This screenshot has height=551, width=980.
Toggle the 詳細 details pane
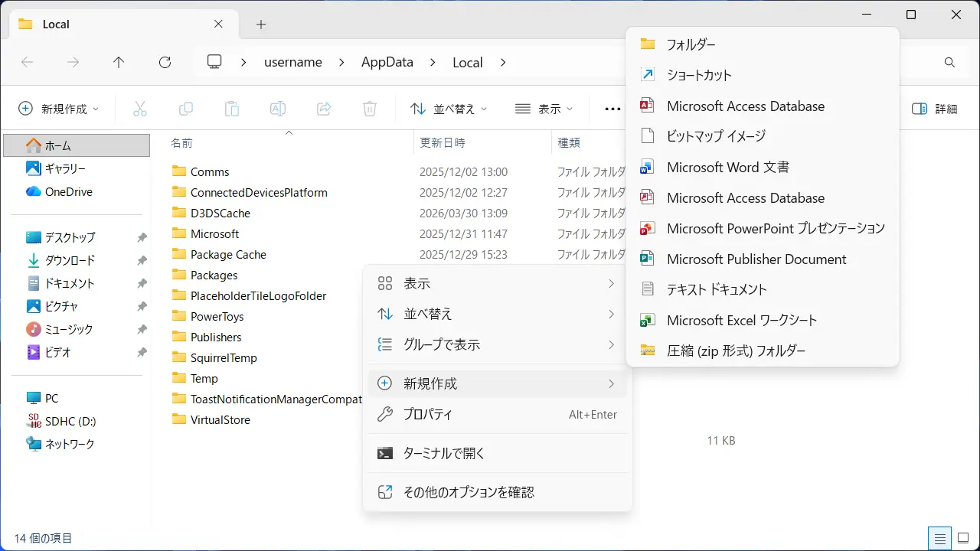coord(935,109)
